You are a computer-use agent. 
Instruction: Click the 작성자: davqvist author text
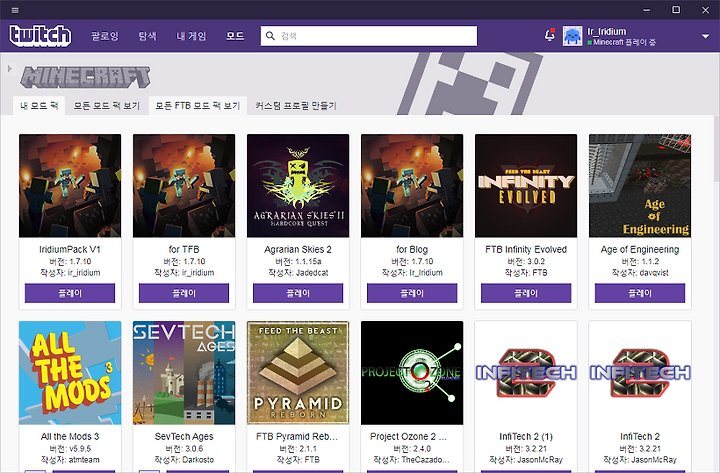tap(640, 273)
